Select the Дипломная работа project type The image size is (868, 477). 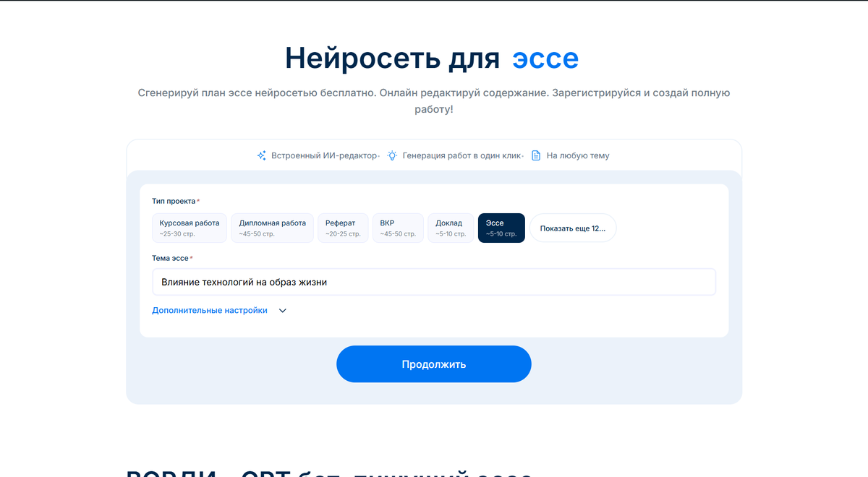(x=272, y=227)
